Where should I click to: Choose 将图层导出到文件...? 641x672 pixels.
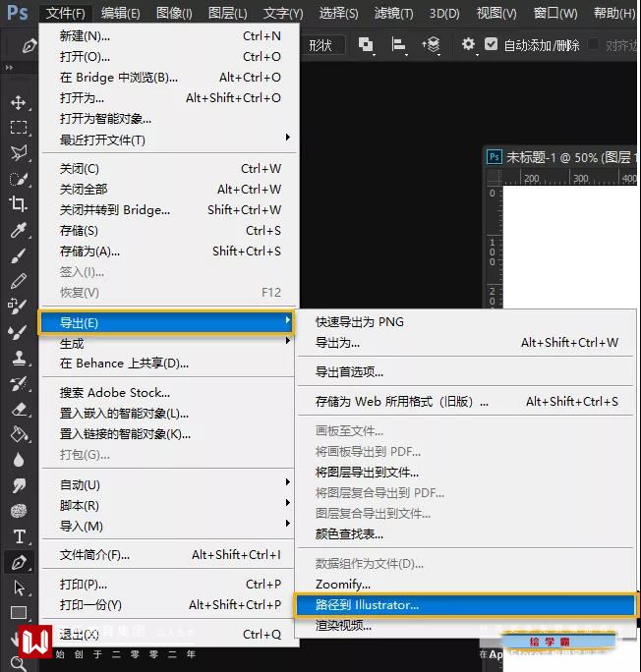pos(465,472)
